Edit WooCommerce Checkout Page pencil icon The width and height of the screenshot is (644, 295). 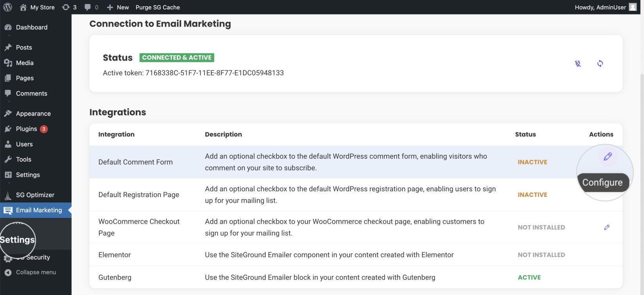click(x=607, y=227)
